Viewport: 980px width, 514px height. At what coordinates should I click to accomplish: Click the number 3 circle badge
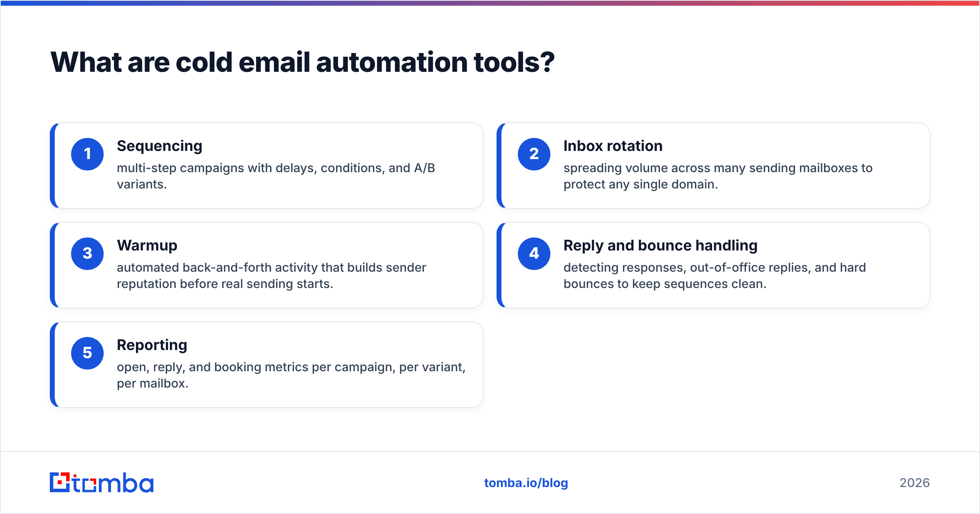87,254
